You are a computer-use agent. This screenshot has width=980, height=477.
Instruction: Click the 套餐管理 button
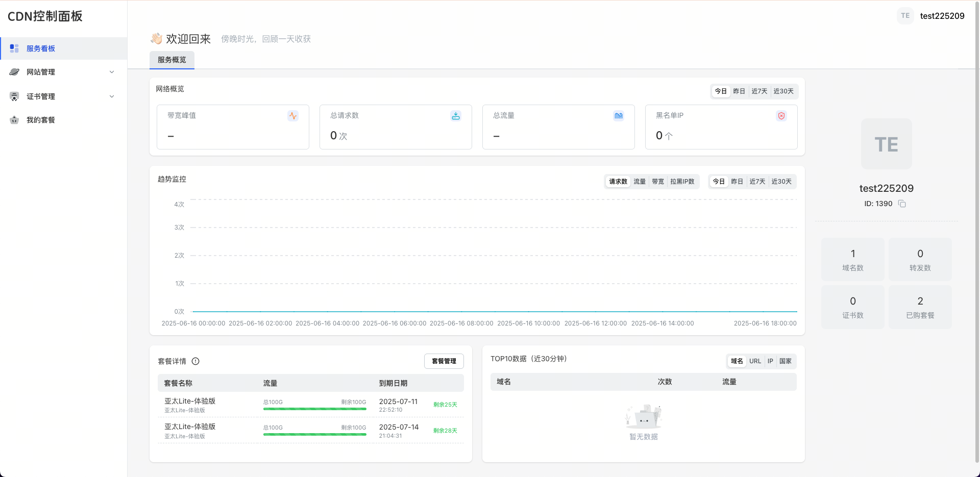[444, 361]
